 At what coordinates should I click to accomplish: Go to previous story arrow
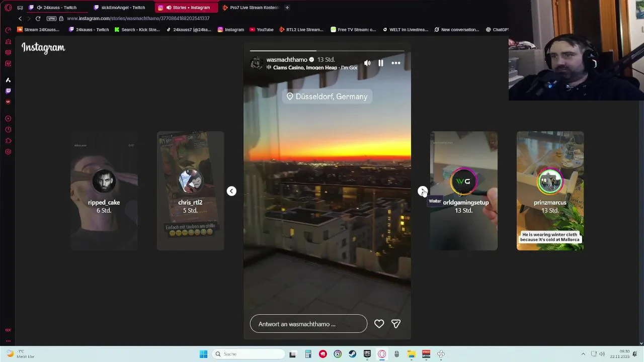231,191
